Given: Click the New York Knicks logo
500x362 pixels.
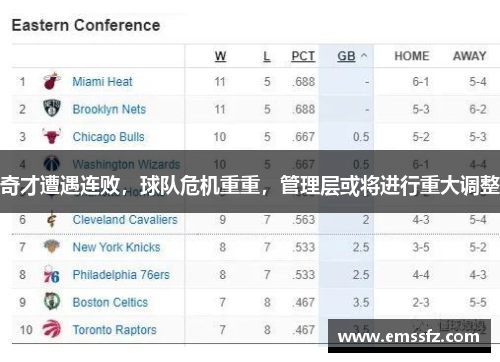Looking at the screenshot, I should point(52,247).
